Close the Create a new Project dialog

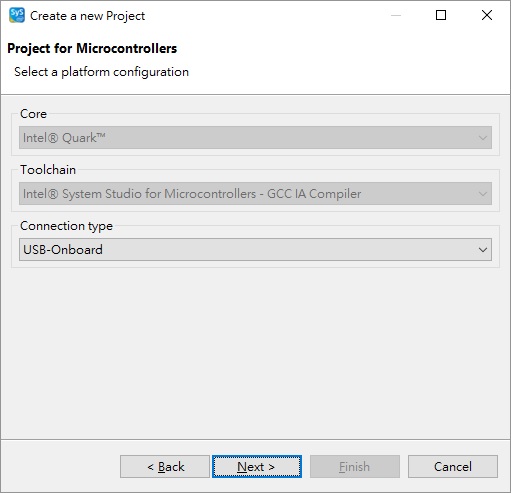pos(487,15)
